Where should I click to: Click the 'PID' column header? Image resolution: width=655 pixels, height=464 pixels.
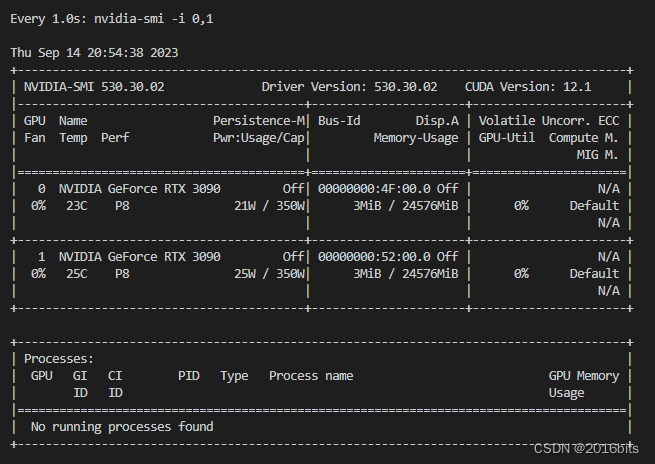tap(189, 376)
